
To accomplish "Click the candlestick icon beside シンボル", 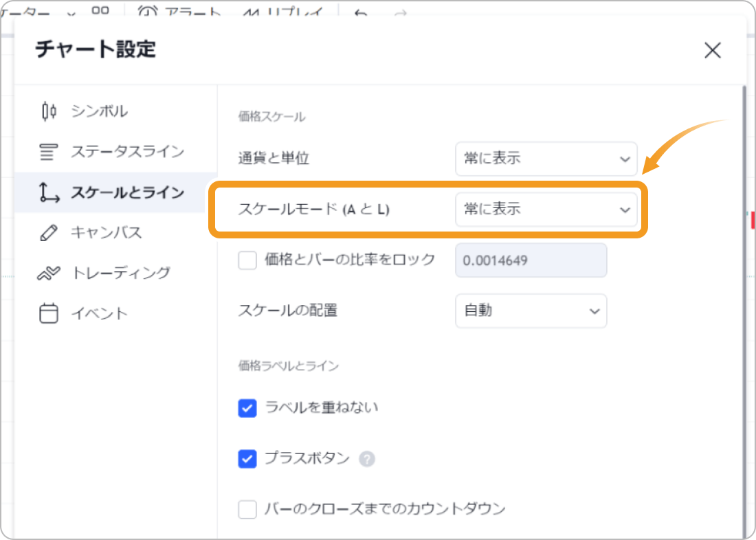I will point(49,111).
